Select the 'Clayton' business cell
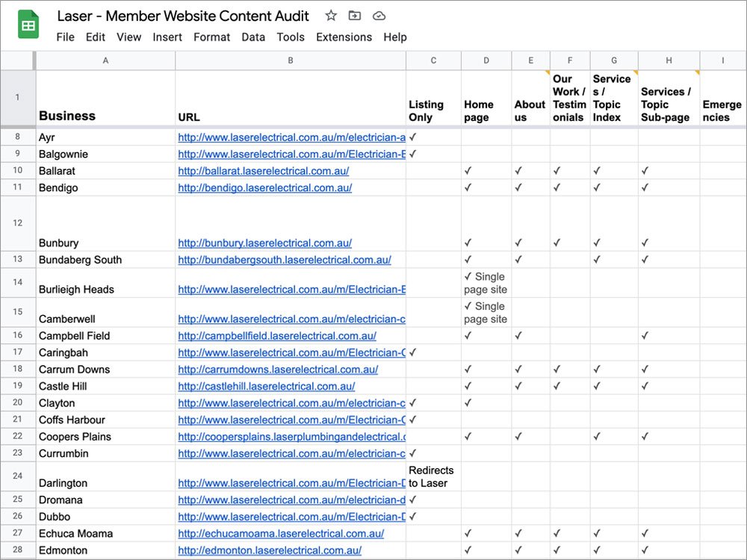The image size is (747, 560). coord(106,403)
